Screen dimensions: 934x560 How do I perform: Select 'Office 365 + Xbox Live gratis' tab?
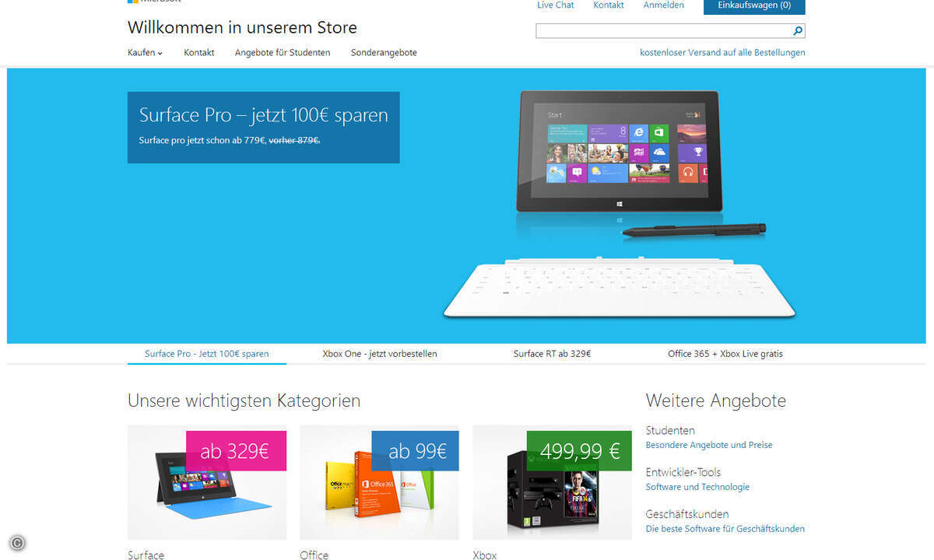pos(725,354)
